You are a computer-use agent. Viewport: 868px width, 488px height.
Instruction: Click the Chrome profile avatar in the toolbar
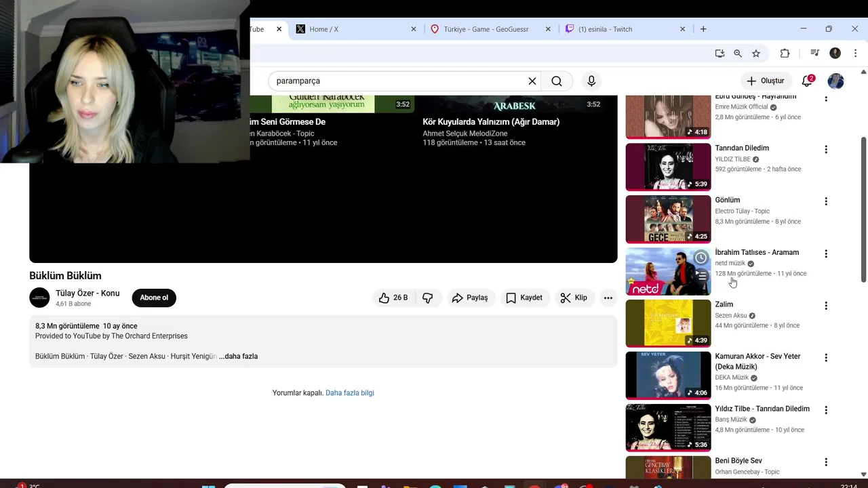point(835,54)
